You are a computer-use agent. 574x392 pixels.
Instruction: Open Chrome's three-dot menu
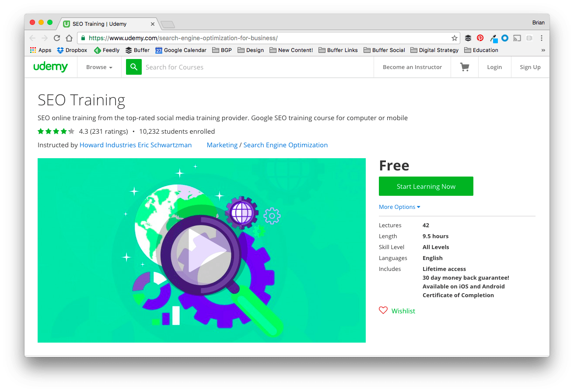[x=542, y=38]
